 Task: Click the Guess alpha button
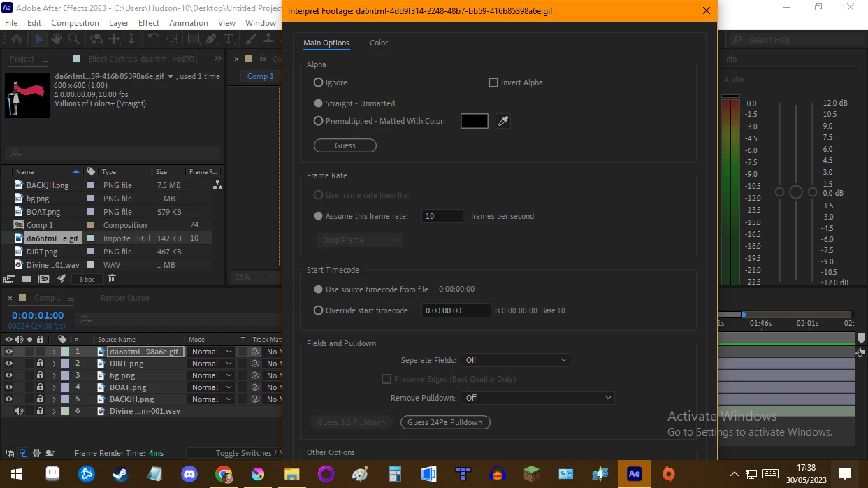345,145
